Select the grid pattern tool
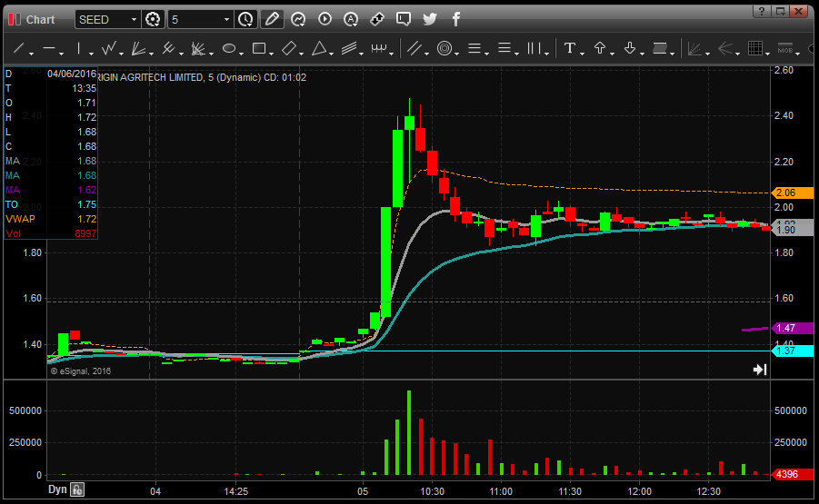This screenshot has width=819, height=504. (754, 48)
